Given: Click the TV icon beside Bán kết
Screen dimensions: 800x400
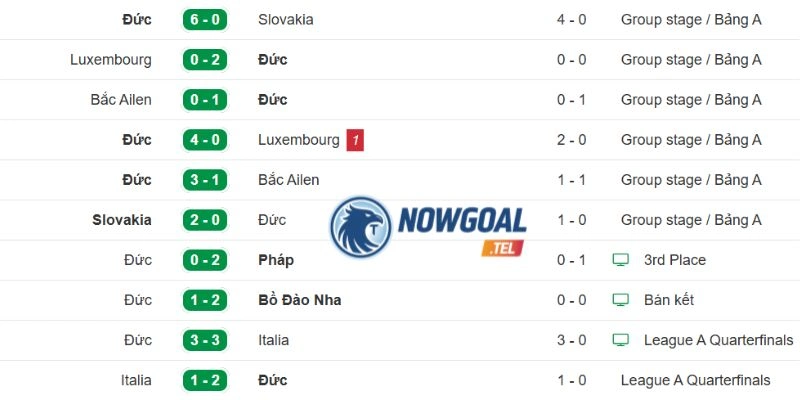Looking at the screenshot, I should 620,299.
